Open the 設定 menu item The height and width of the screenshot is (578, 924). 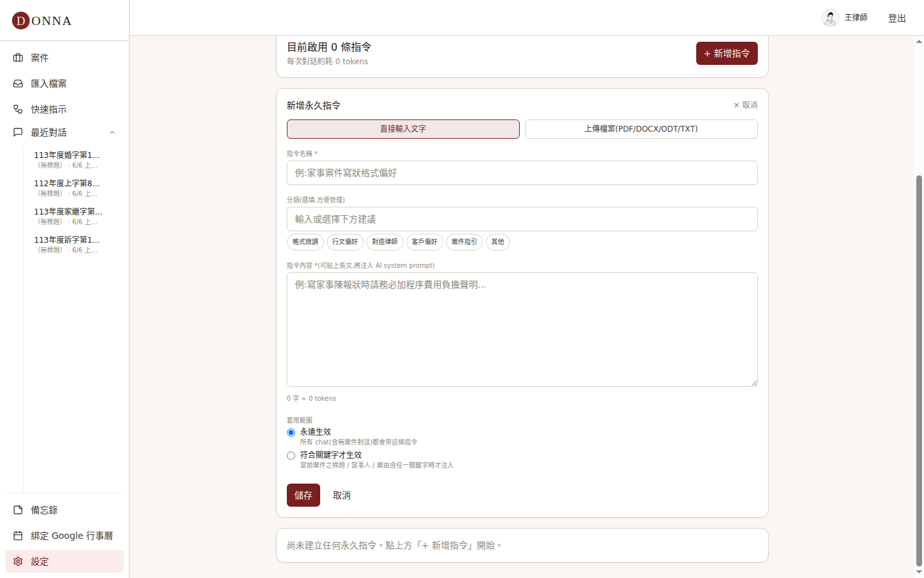click(64, 561)
